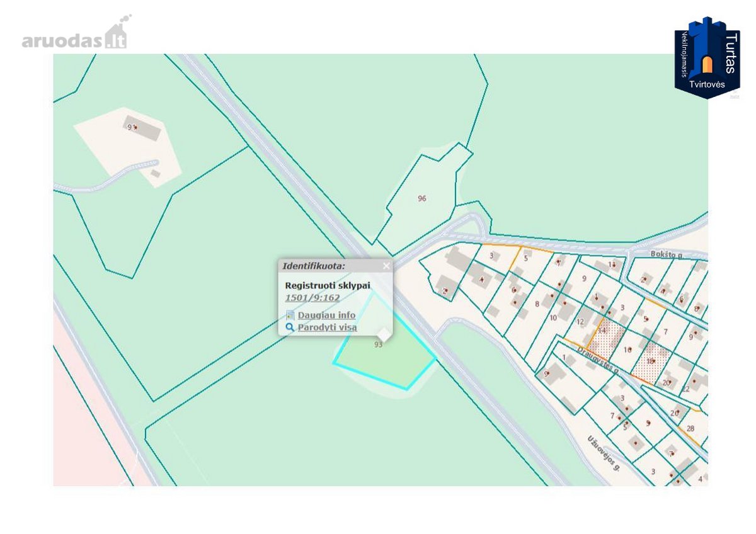
Task: Click the Identifikuota popup title
Action: [314, 266]
